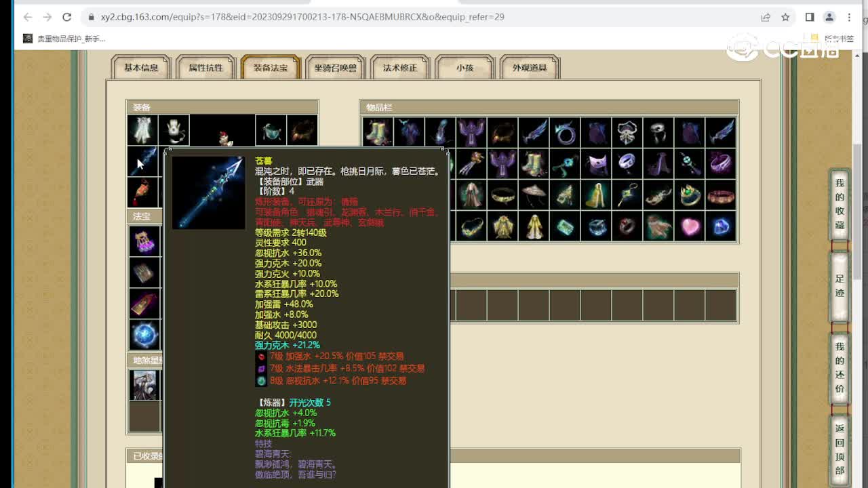Open the Chrome profile avatar
868x488 pixels.
(829, 17)
